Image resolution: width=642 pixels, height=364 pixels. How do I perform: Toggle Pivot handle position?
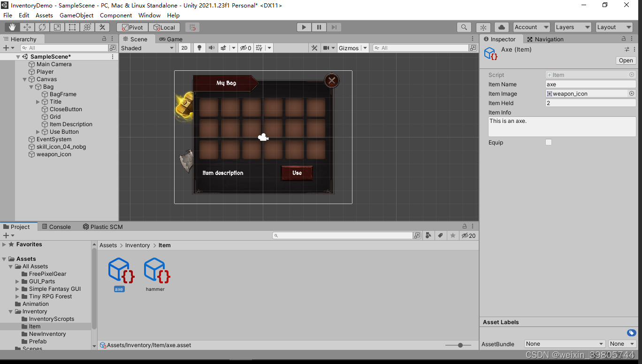pos(132,27)
